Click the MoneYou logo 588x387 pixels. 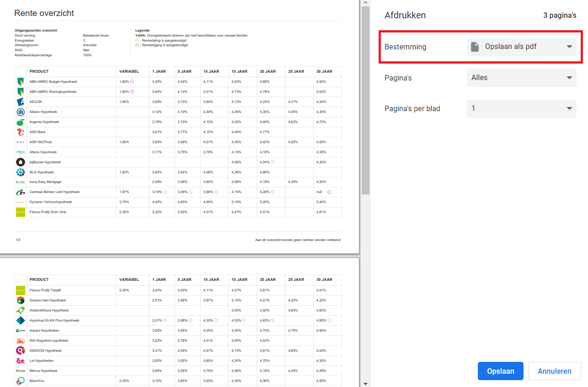20,381
